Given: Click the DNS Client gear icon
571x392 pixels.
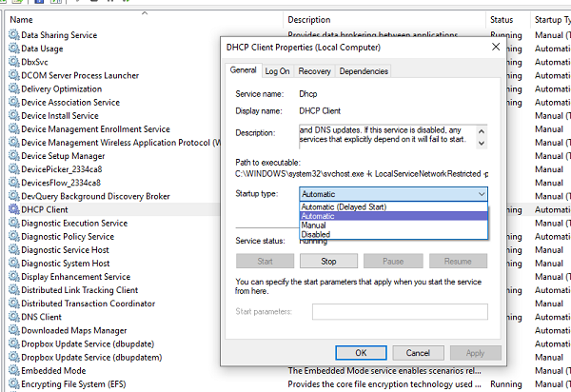Looking at the screenshot, I should (x=14, y=317).
